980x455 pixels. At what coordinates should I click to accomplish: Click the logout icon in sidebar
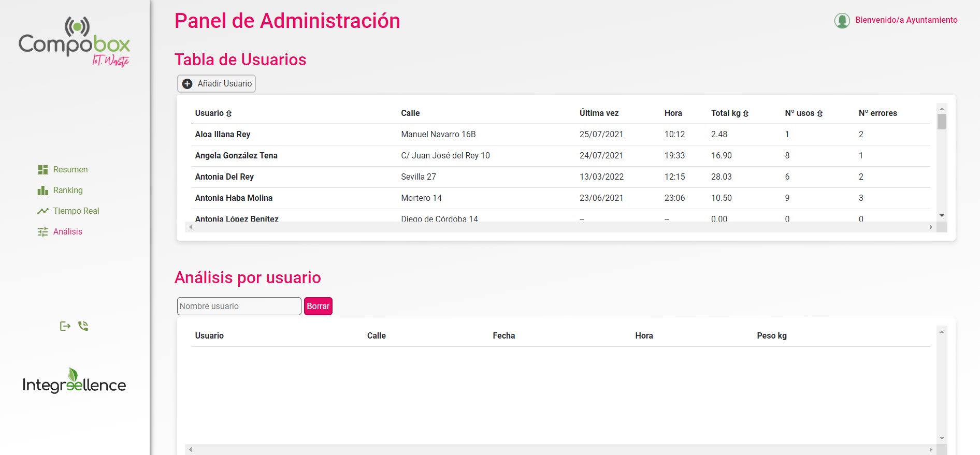65,326
